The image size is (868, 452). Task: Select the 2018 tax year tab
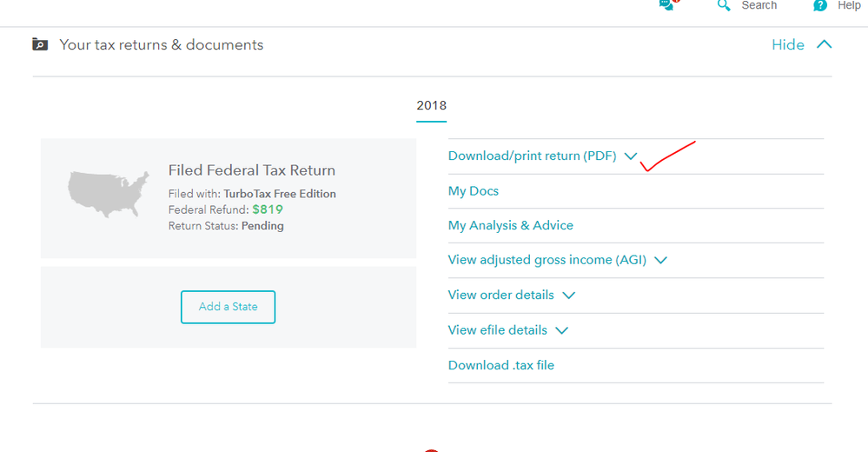click(x=431, y=106)
